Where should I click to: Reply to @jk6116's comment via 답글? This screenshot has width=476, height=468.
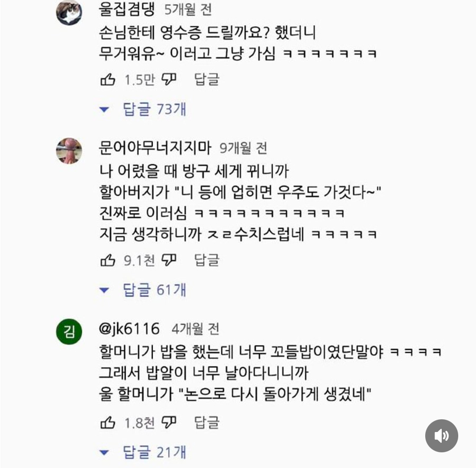click(206, 423)
